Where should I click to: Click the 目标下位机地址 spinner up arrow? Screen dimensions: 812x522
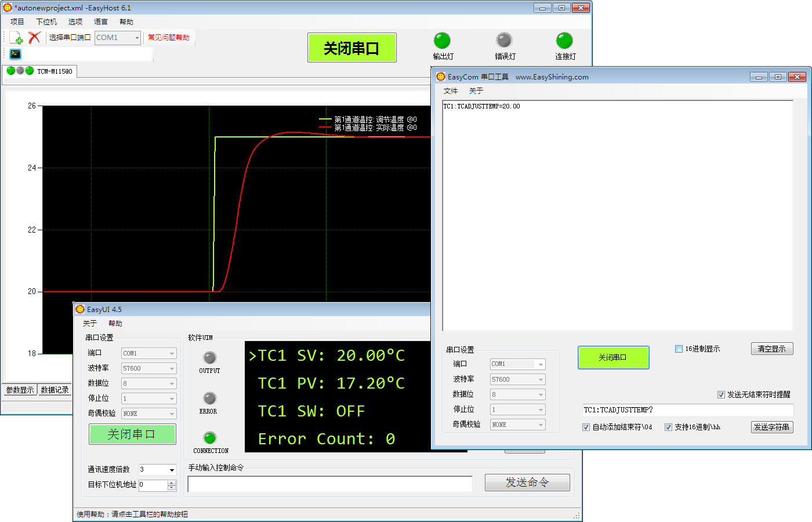[x=172, y=482]
